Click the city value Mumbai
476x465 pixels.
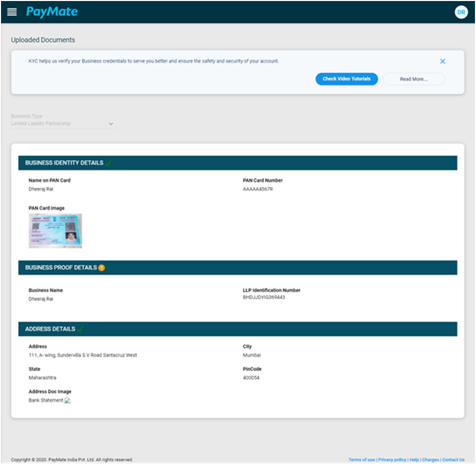point(252,355)
